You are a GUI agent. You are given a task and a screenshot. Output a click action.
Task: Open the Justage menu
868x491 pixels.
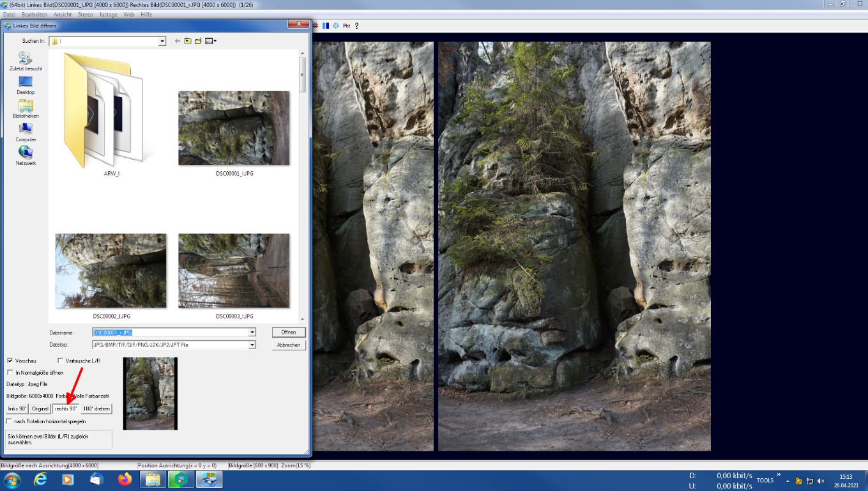pos(108,14)
